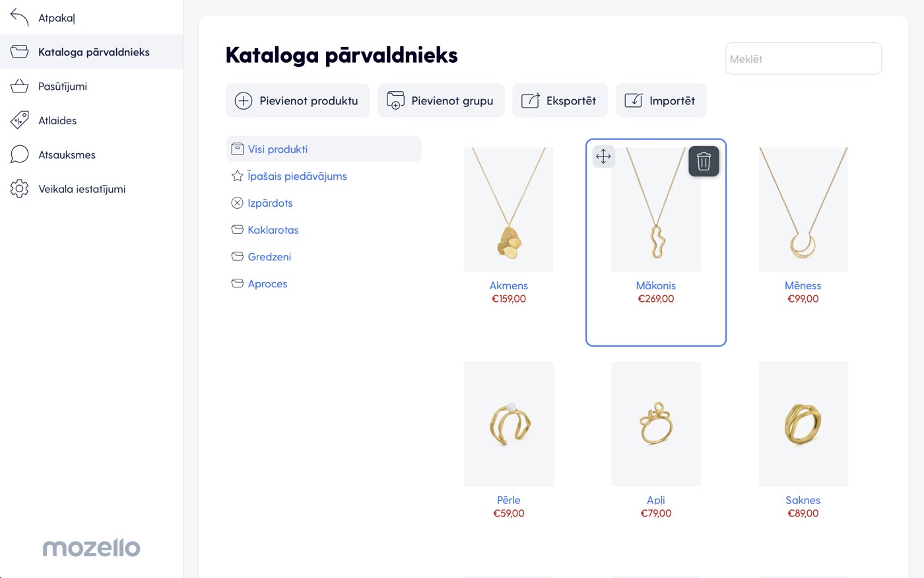The height and width of the screenshot is (578, 924).
Task: Select Kataloga pārvaldnieks in sidebar
Action: 91,52
